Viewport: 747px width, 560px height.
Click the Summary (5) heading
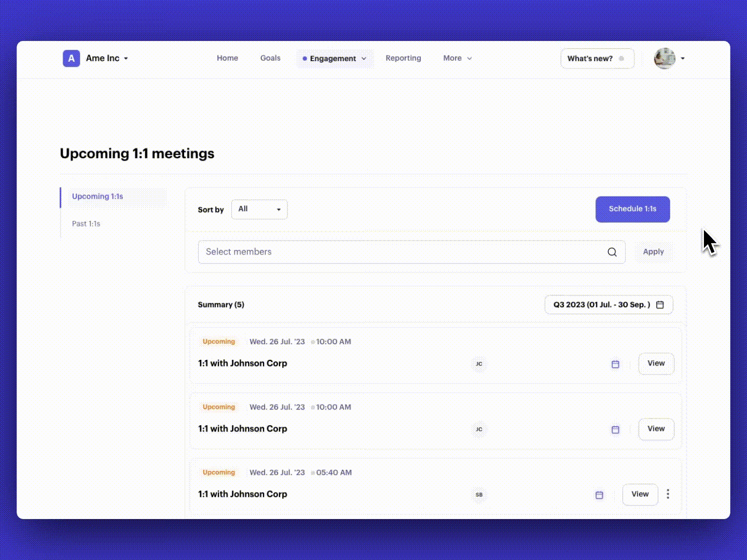(x=221, y=305)
